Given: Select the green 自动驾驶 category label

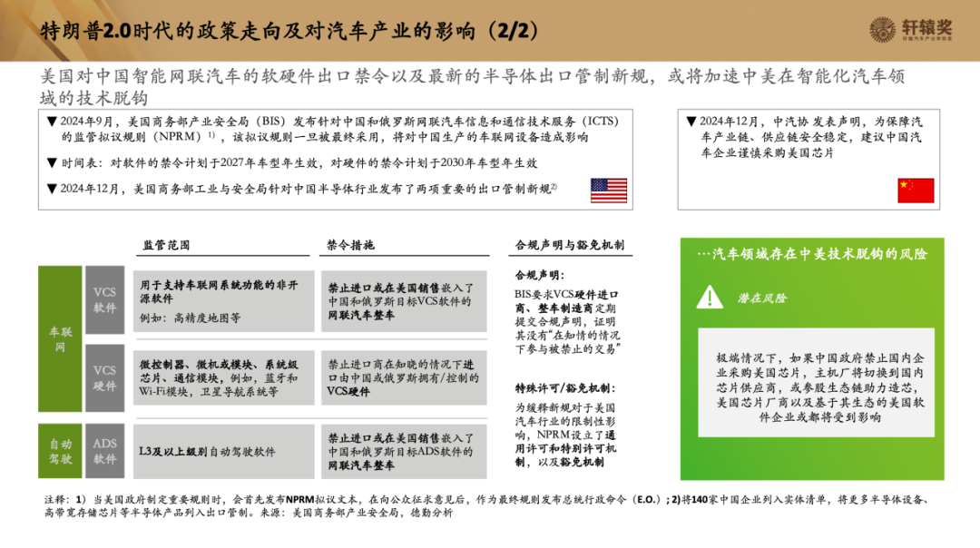Looking at the screenshot, I should (x=60, y=451).
